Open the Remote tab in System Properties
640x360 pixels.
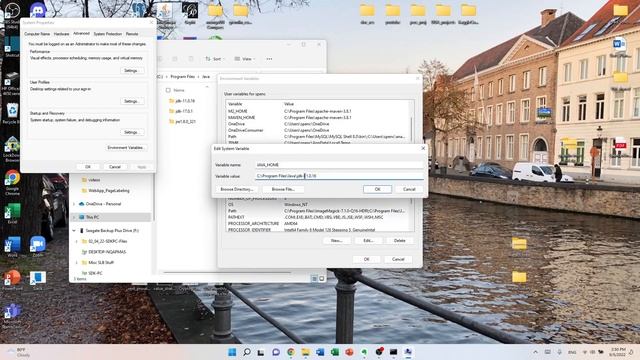(132, 34)
